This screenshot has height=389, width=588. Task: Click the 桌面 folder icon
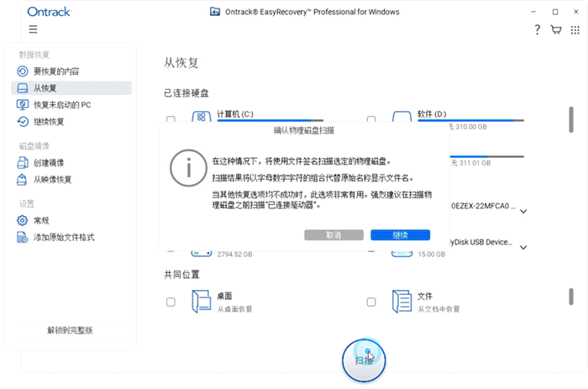202,302
